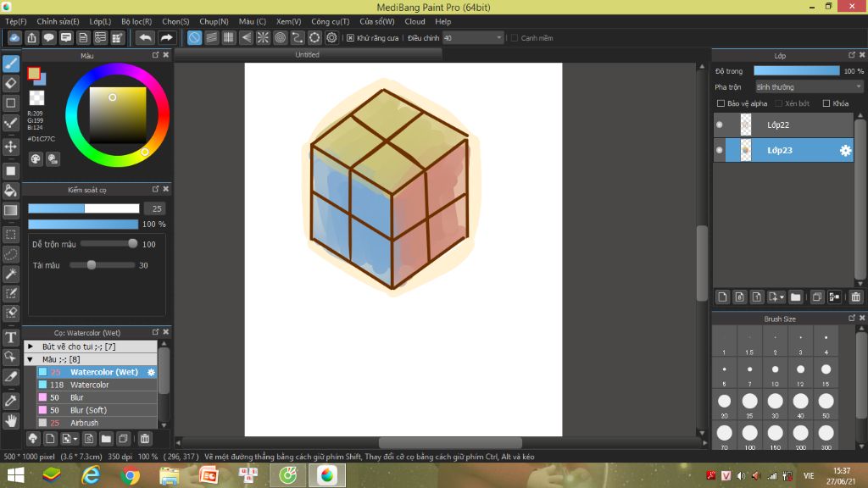The height and width of the screenshot is (488, 868).
Task: Delete brush using brush panel trash icon
Action: click(x=144, y=439)
